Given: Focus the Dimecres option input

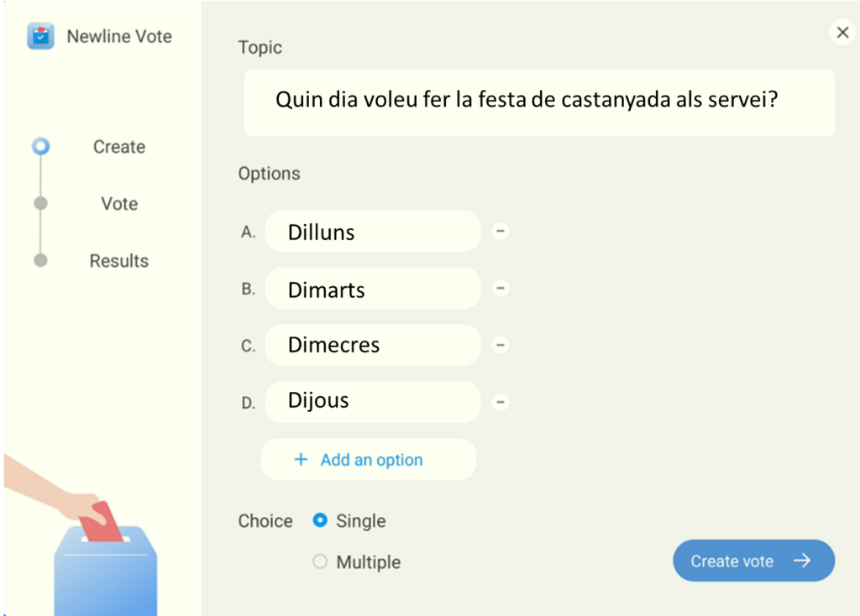Looking at the screenshot, I should pos(372,345).
